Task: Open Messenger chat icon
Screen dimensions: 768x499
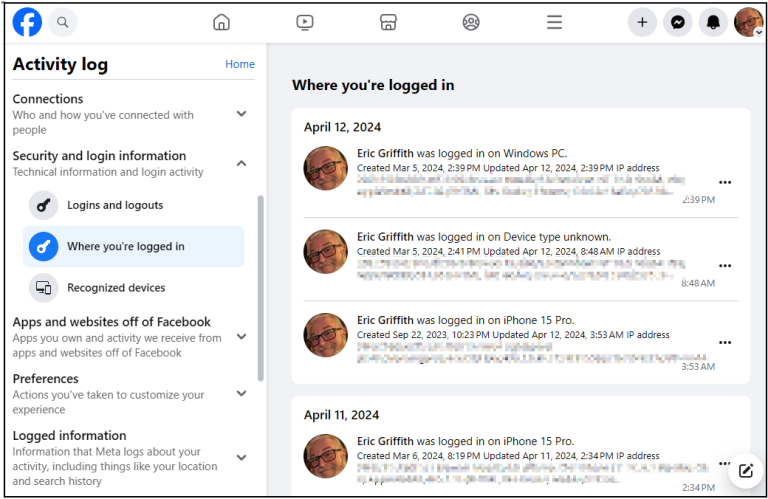Action: [x=678, y=22]
